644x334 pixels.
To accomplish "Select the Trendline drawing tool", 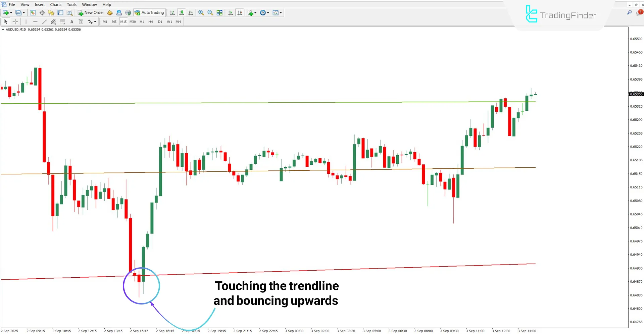I will pos(44,21).
